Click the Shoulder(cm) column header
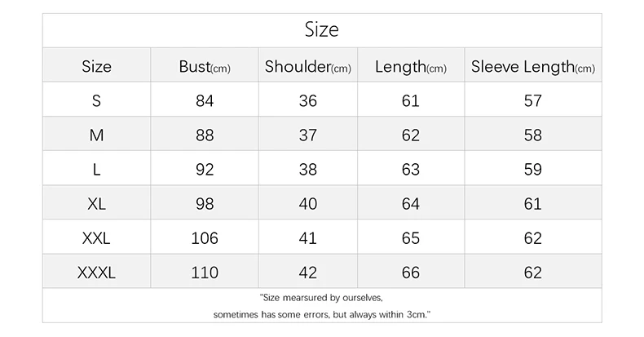644x337 pixels. (x=308, y=67)
